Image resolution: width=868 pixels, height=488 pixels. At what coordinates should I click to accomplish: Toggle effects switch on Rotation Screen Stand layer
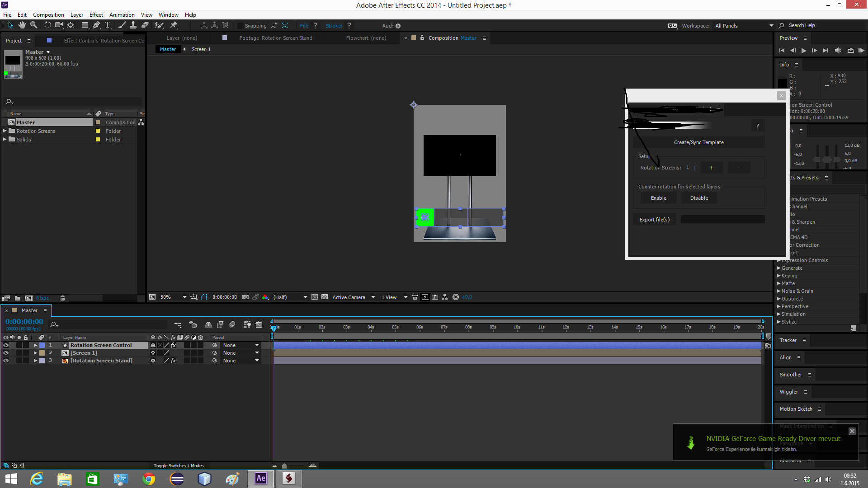coord(173,361)
